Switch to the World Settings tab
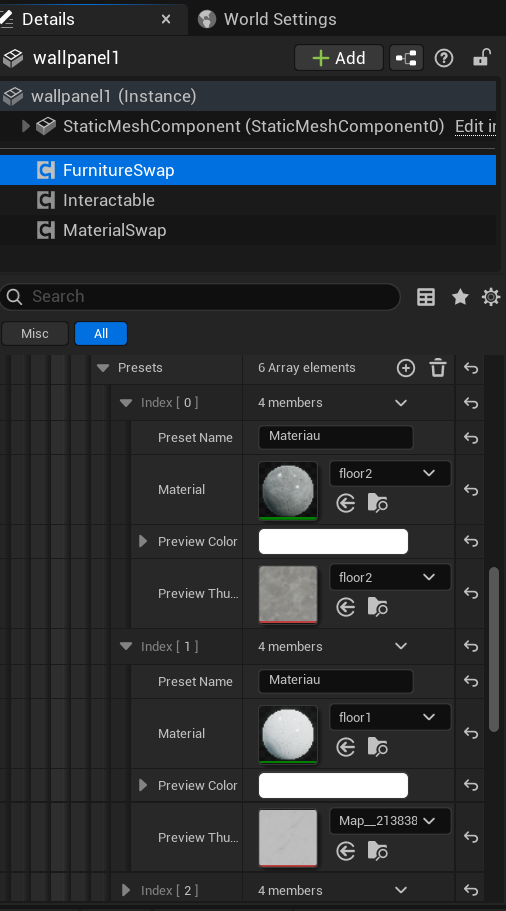 click(267, 19)
